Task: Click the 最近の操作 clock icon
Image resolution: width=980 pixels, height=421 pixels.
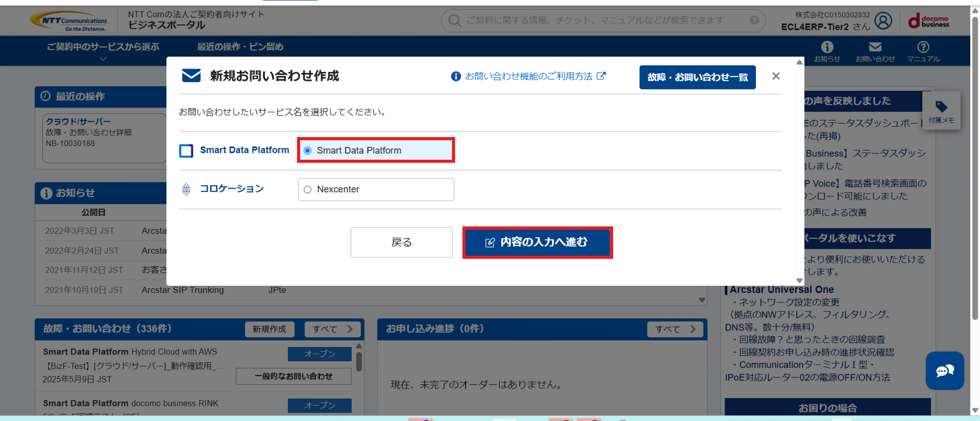Action: tap(46, 96)
